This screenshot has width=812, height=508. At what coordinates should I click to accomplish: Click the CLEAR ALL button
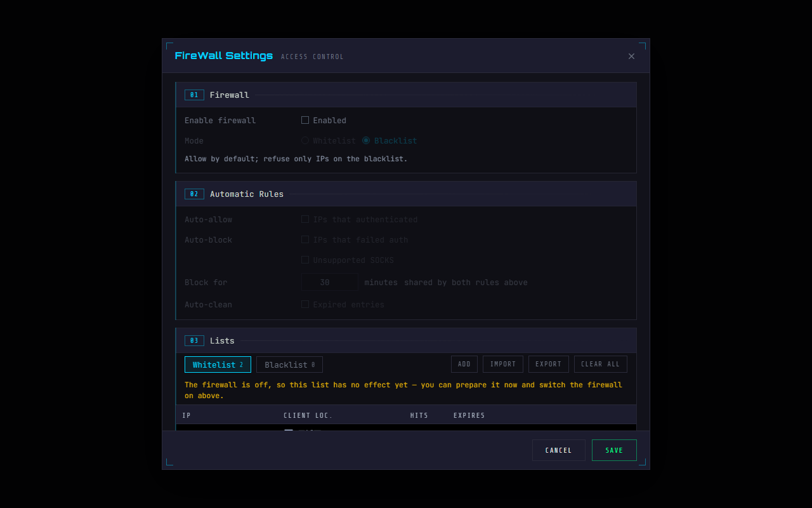pos(601,364)
